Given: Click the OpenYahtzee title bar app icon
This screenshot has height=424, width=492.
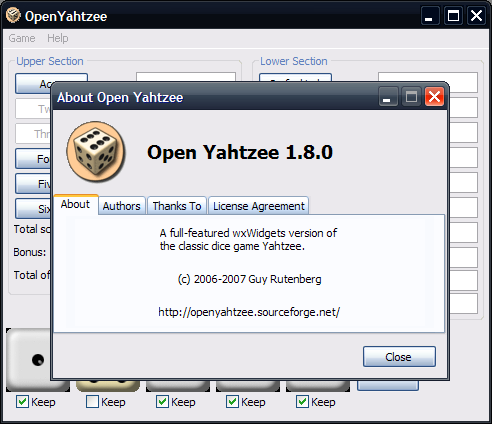Looking at the screenshot, I should 13,16.
